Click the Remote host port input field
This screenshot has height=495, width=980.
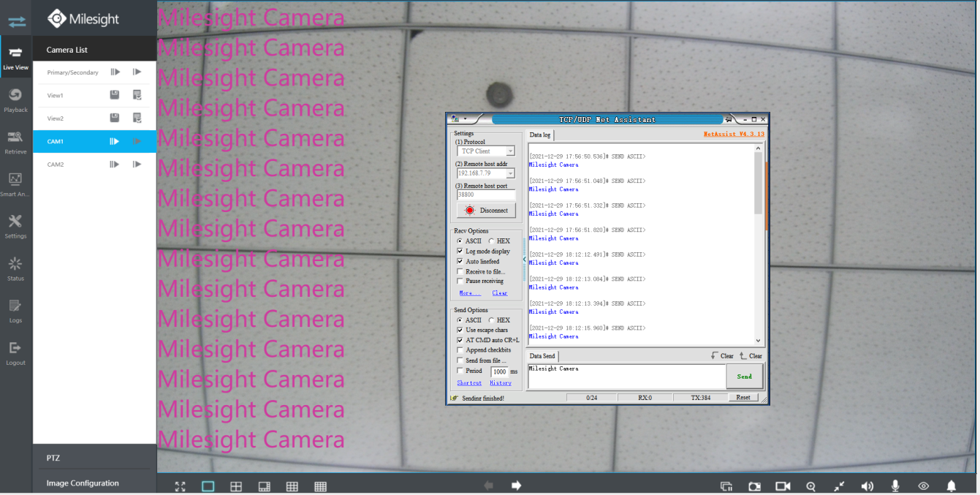tap(486, 195)
